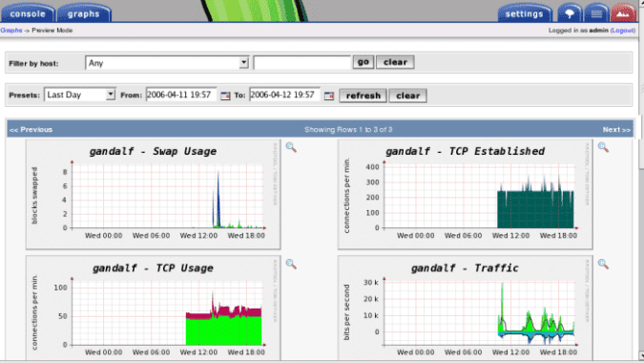Screen dimensions: 644x363
Task: Open the Filter by host dropdown
Action: [x=167, y=63]
